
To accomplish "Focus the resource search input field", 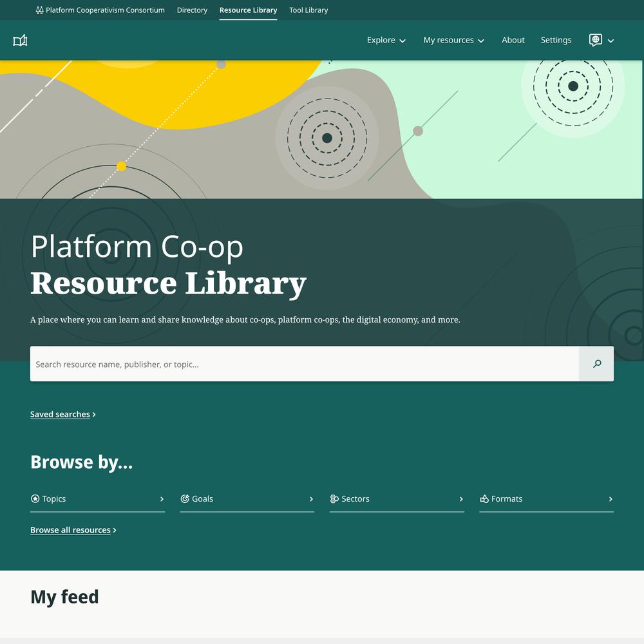I will tap(305, 364).
